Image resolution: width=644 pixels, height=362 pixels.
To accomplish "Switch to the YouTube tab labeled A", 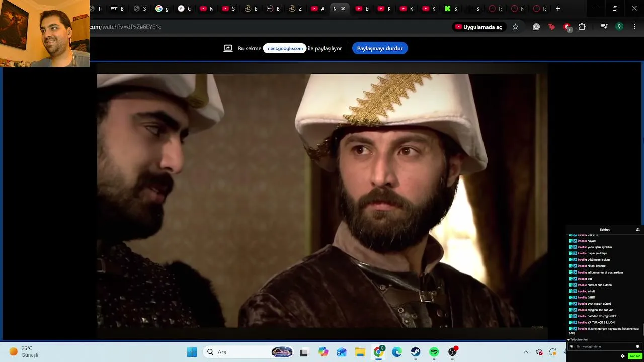I will [x=318, y=9].
